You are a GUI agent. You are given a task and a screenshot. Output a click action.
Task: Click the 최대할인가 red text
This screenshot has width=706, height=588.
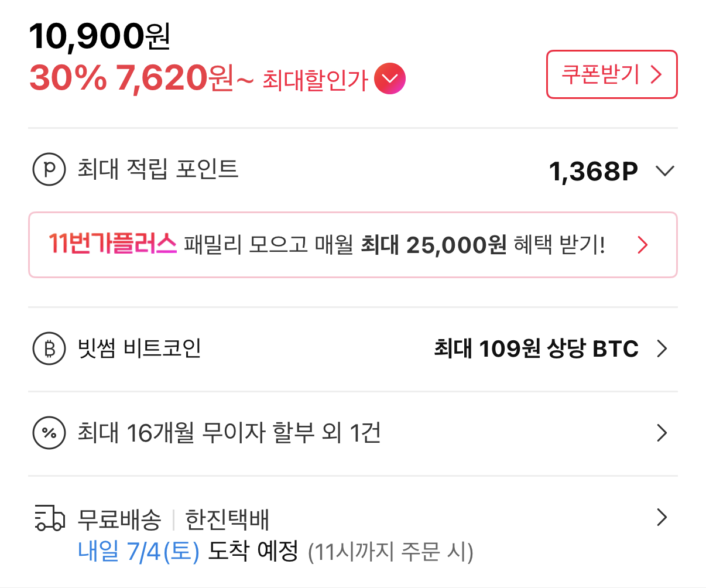tap(315, 80)
